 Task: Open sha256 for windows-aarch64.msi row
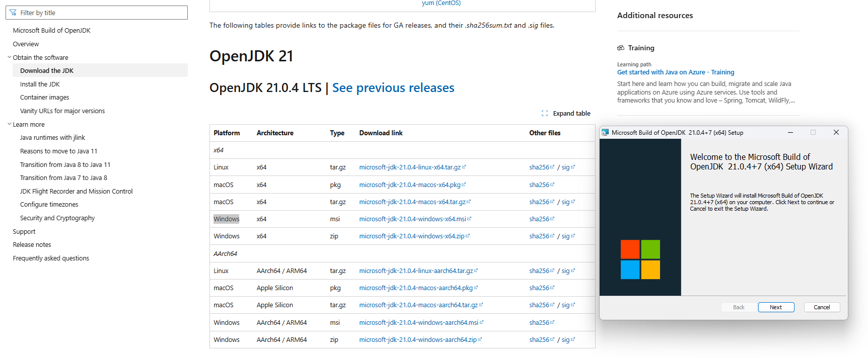coord(542,323)
